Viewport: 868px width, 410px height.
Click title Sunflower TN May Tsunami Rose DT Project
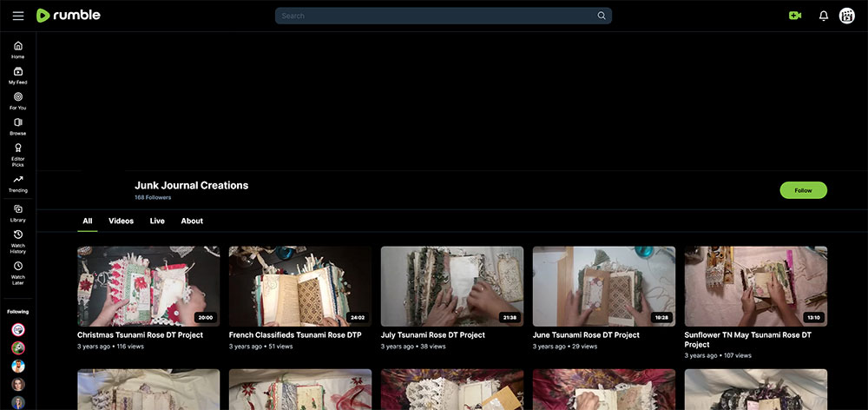click(748, 340)
